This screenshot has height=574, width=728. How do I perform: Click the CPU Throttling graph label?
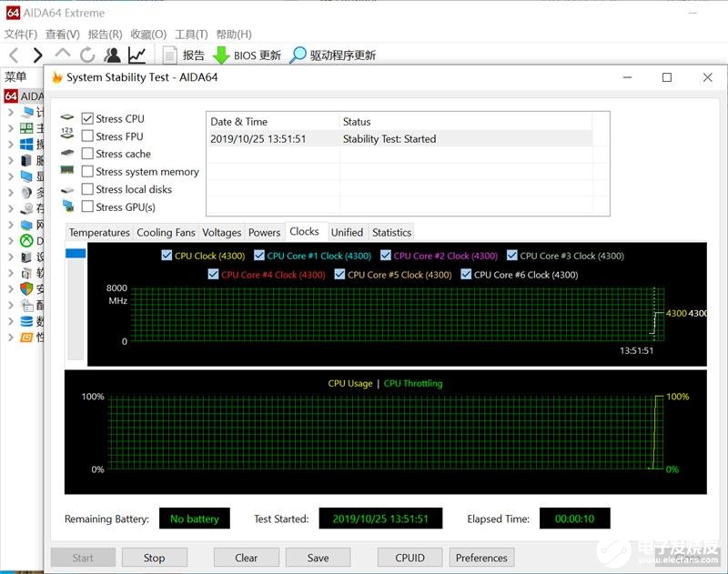[x=413, y=383]
